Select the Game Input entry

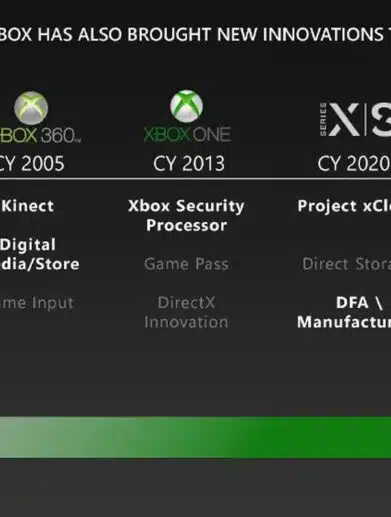click(x=37, y=303)
